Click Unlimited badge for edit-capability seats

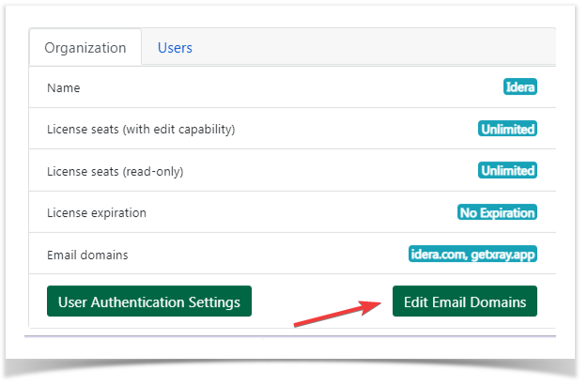coord(507,129)
